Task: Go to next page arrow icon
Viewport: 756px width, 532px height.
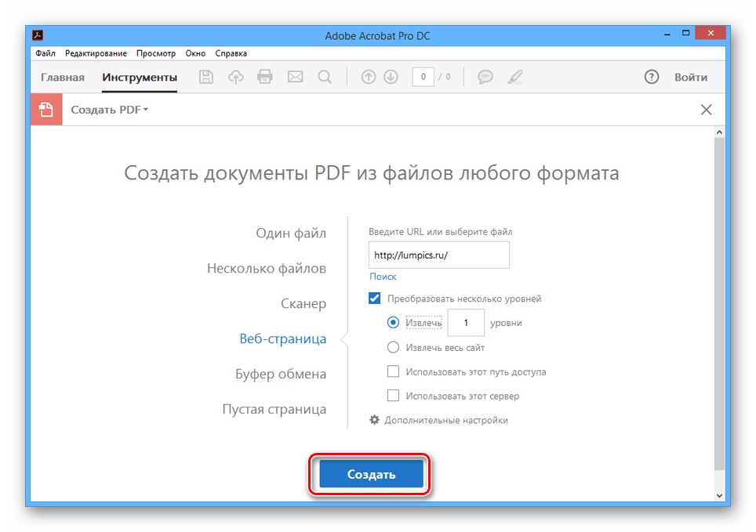Action: coord(391,77)
